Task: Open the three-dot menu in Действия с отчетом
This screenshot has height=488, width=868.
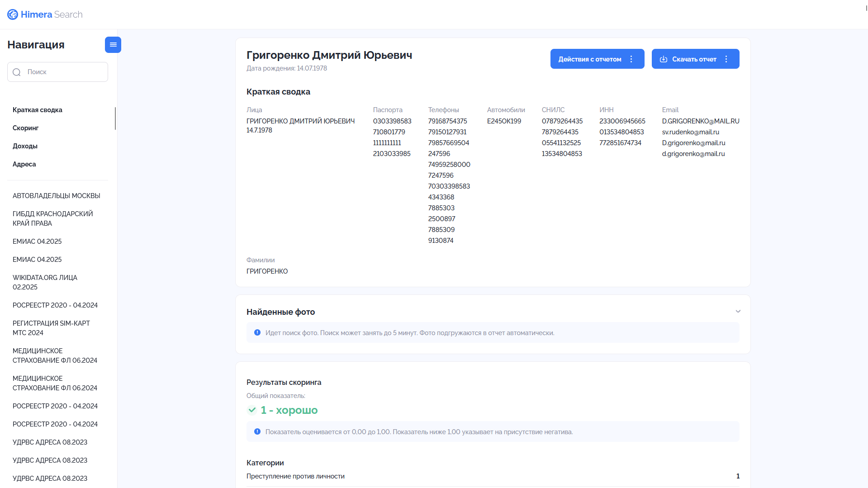Action: [x=631, y=59]
